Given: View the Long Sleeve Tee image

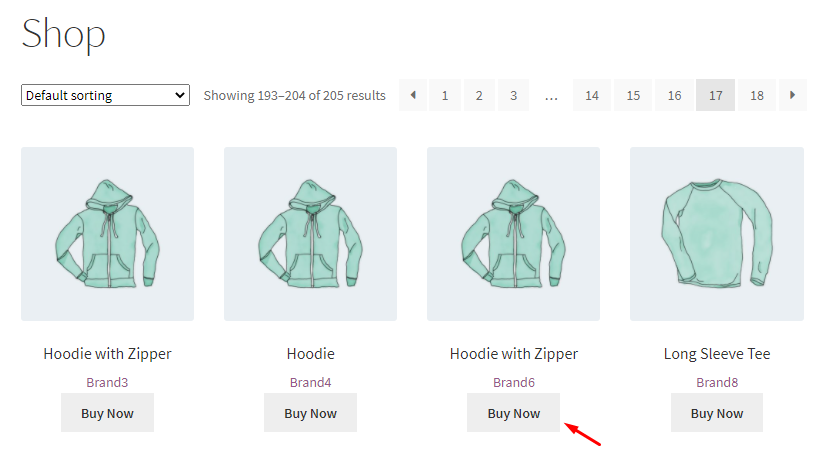Looking at the screenshot, I should pyautogui.click(x=716, y=234).
